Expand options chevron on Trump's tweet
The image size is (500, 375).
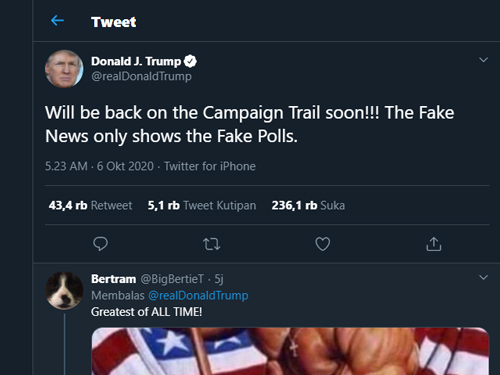click(x=483, y=60)
